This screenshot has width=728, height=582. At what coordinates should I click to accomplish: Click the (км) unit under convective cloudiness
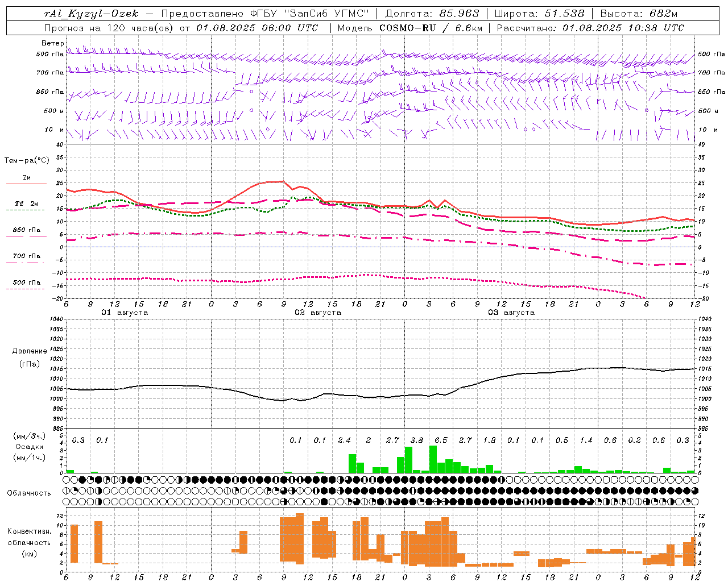point(29,554)
